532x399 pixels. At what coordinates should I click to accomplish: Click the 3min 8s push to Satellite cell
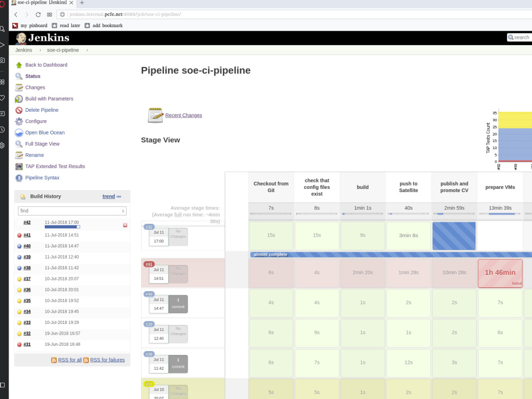pos(409,236)
